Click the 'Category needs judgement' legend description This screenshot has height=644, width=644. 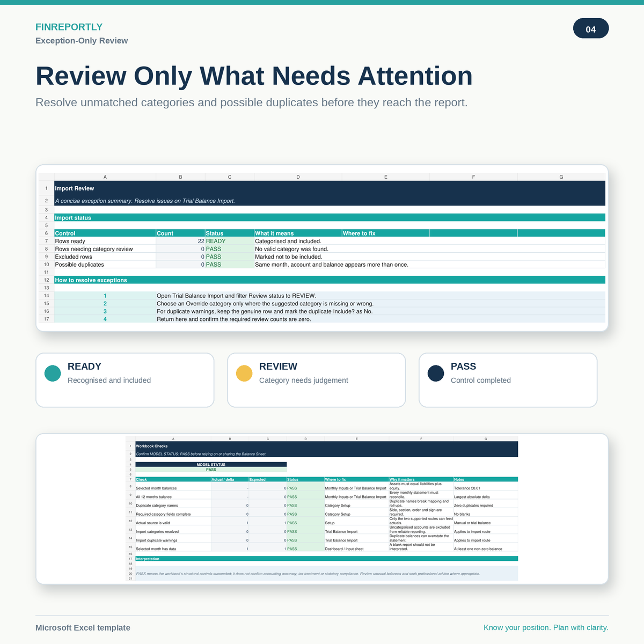(304, 380)
